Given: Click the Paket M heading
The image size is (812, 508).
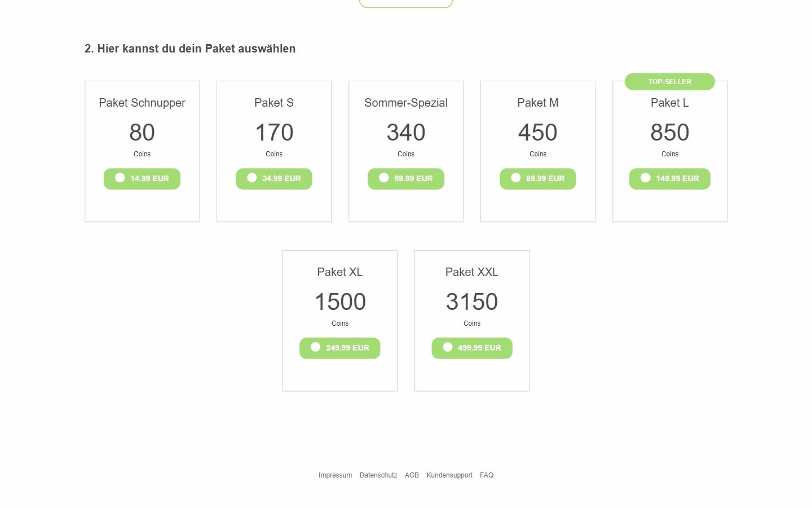Looking at the screenshot, I should pyautogui.click(x=538, y=103).
